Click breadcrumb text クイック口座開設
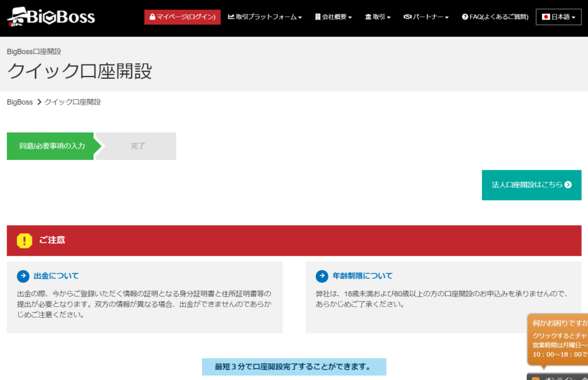The height and width of the screenshot is (380, 588). tap(72, 102)
